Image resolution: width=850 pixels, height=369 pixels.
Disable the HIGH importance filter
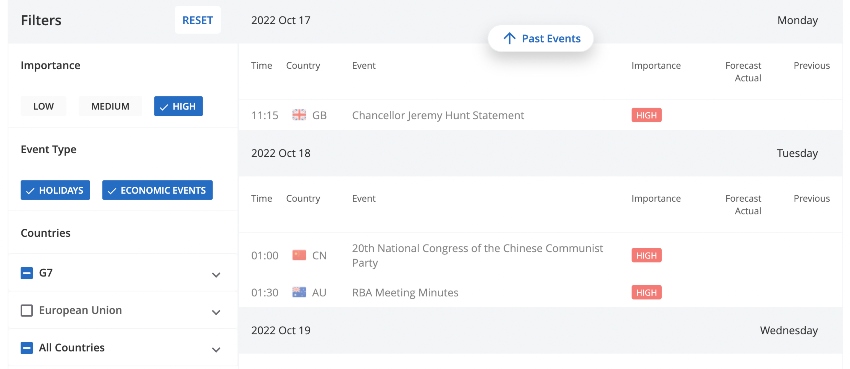coord(178,106)
